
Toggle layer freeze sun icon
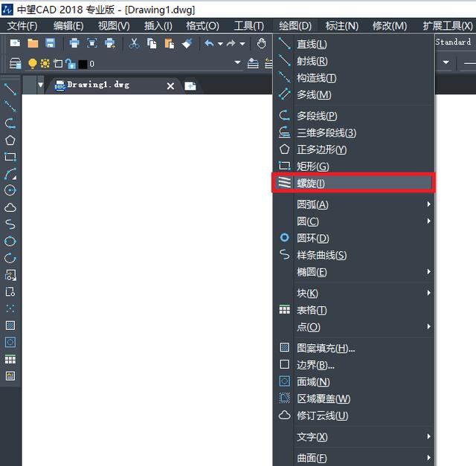tap(45, 63)
